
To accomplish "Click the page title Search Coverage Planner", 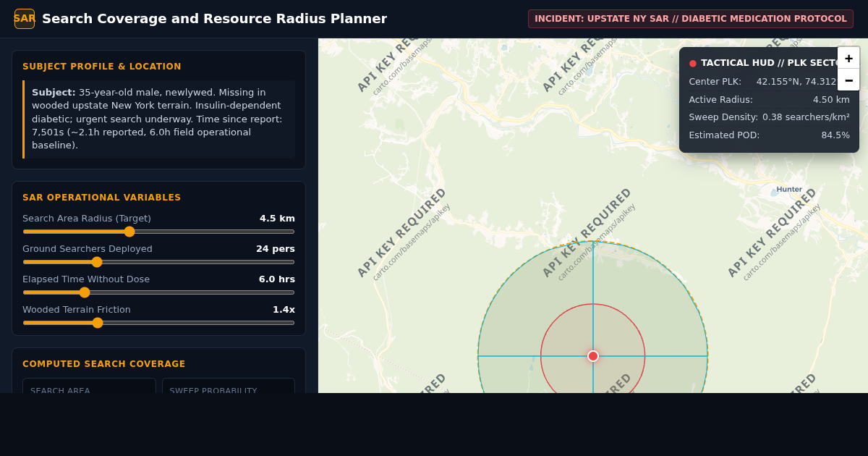I will [x=214, y=19].
